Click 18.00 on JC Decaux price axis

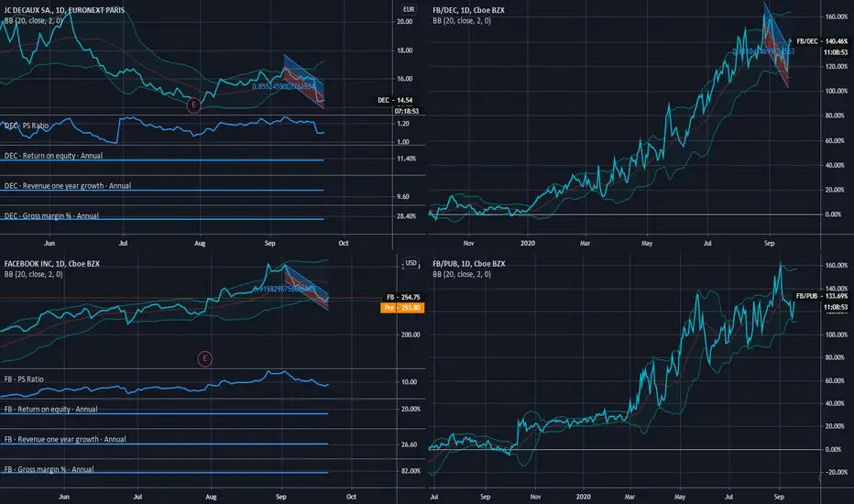(405, 50)
